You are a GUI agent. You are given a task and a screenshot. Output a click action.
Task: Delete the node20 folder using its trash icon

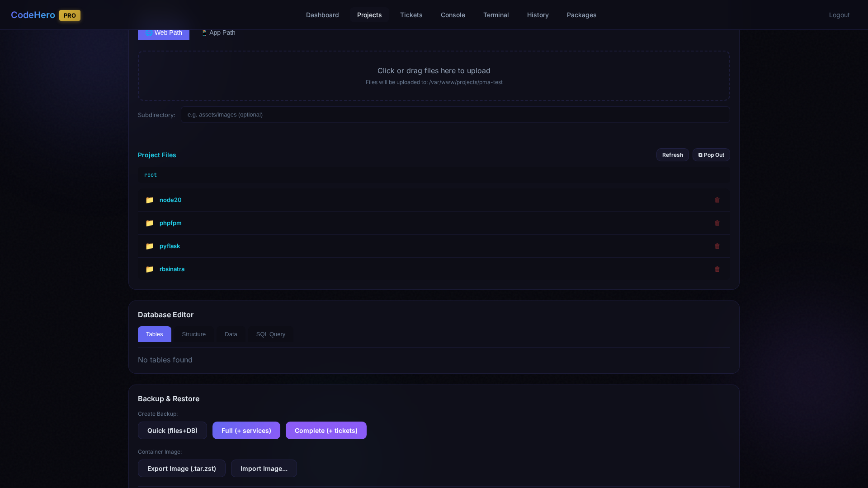(717, 200)
